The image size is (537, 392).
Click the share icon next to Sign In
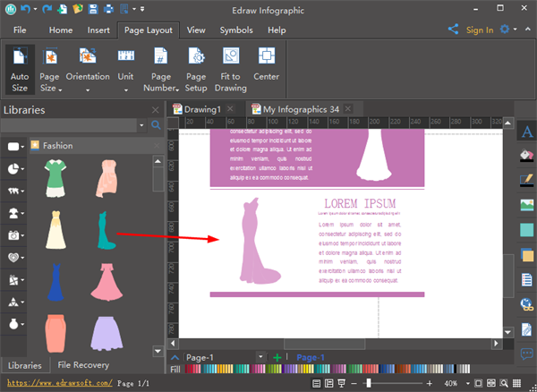[x=453, y=30]
